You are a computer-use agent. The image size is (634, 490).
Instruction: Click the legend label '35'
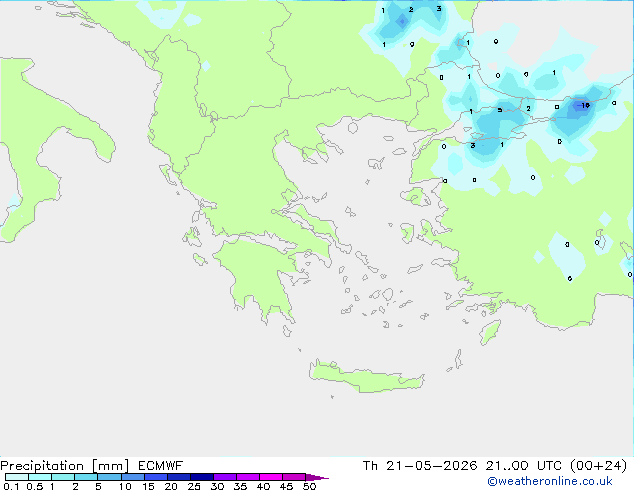point(240,486)
